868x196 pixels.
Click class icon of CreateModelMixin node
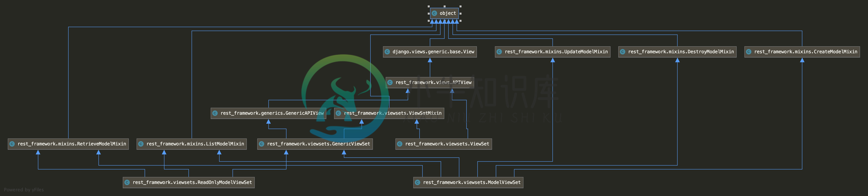coord(749,52)
